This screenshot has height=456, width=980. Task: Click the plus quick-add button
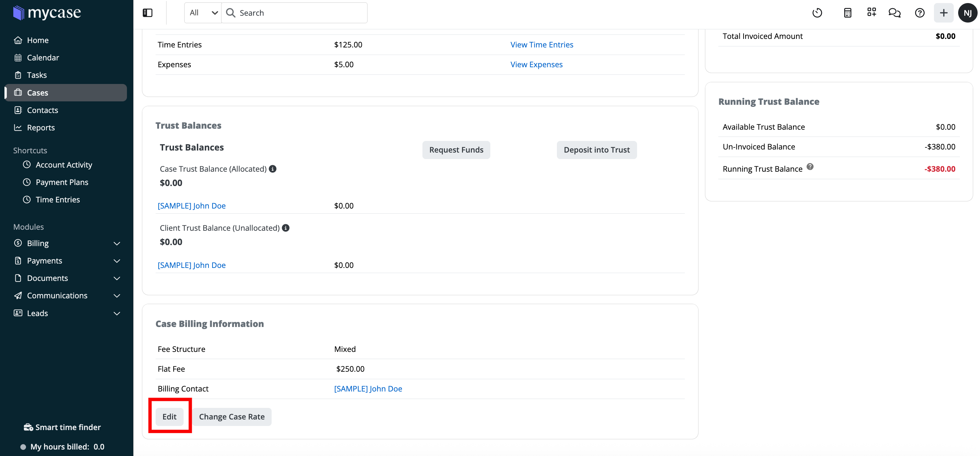[943, 13]
